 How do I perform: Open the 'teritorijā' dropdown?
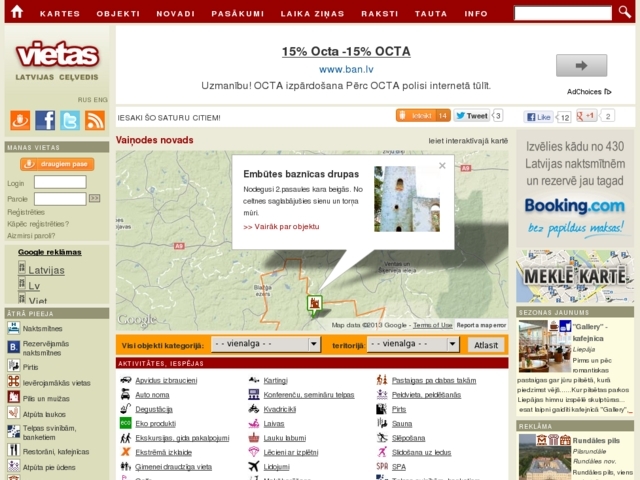[x=413, y=344]
